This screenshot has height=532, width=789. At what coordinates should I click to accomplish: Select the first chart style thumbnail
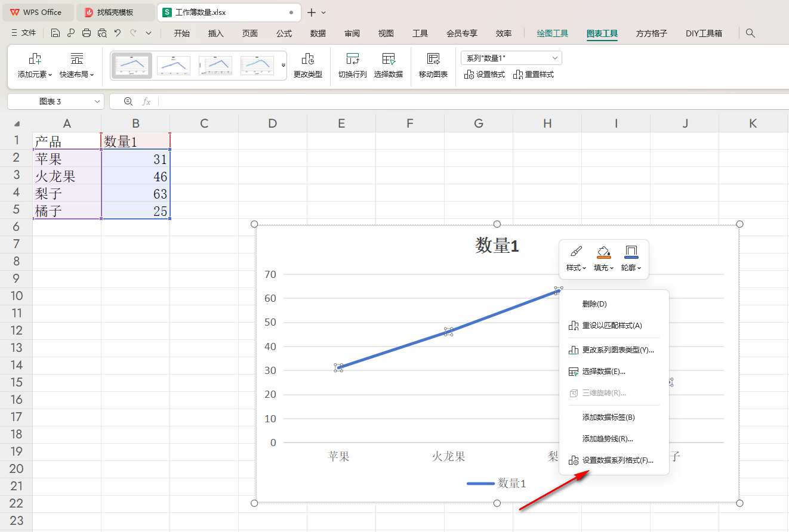[132, 65]
